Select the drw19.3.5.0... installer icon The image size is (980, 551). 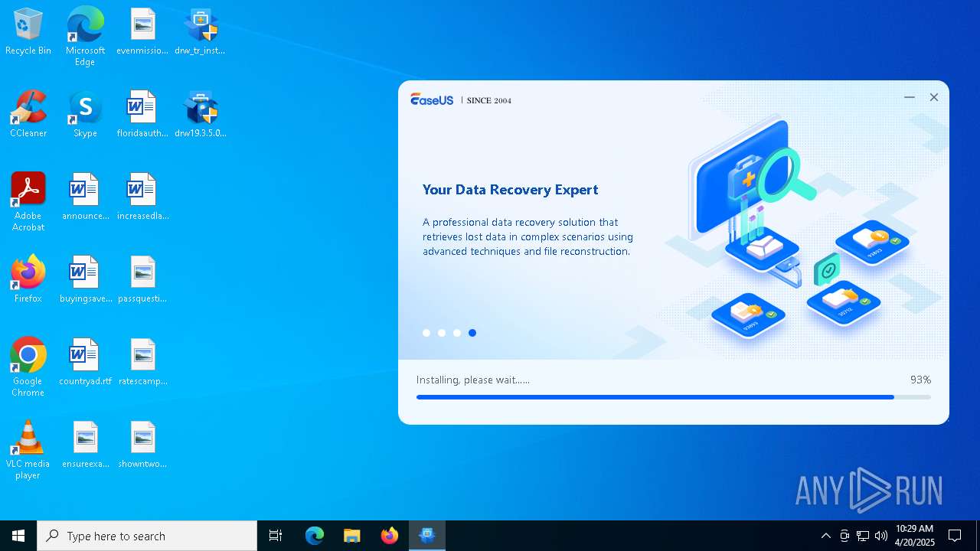(x=200, y=114)
